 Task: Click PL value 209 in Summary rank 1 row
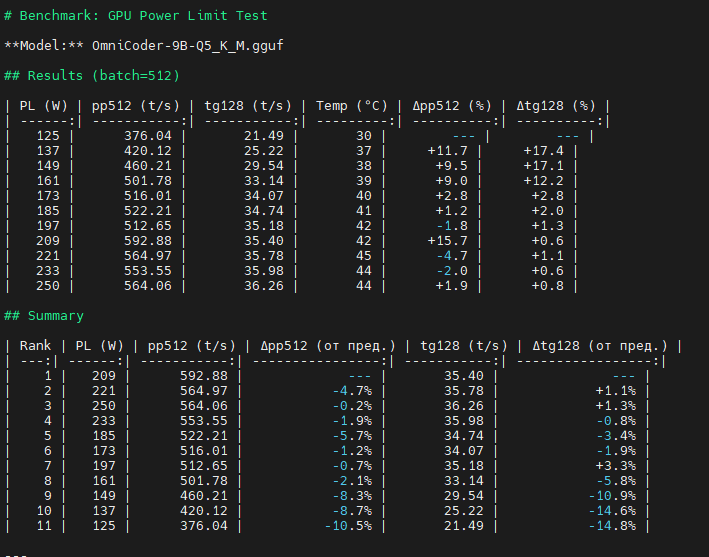[x=104, y=376]
